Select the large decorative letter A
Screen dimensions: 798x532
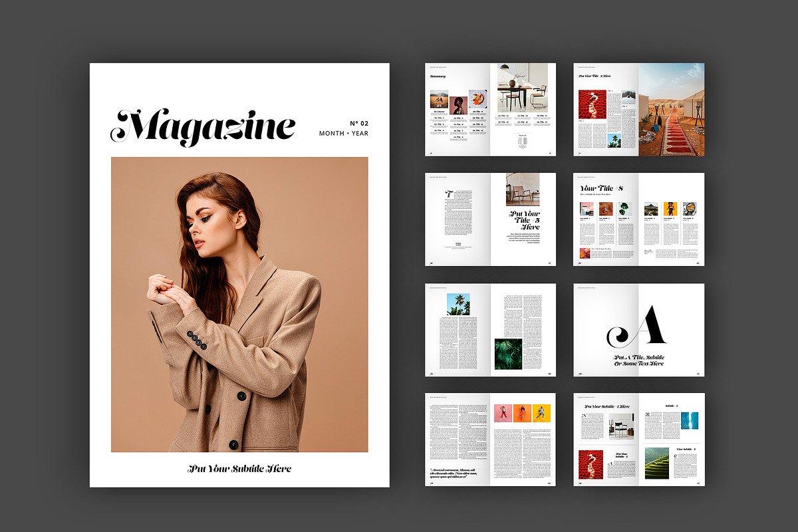[x=637, y=327]
